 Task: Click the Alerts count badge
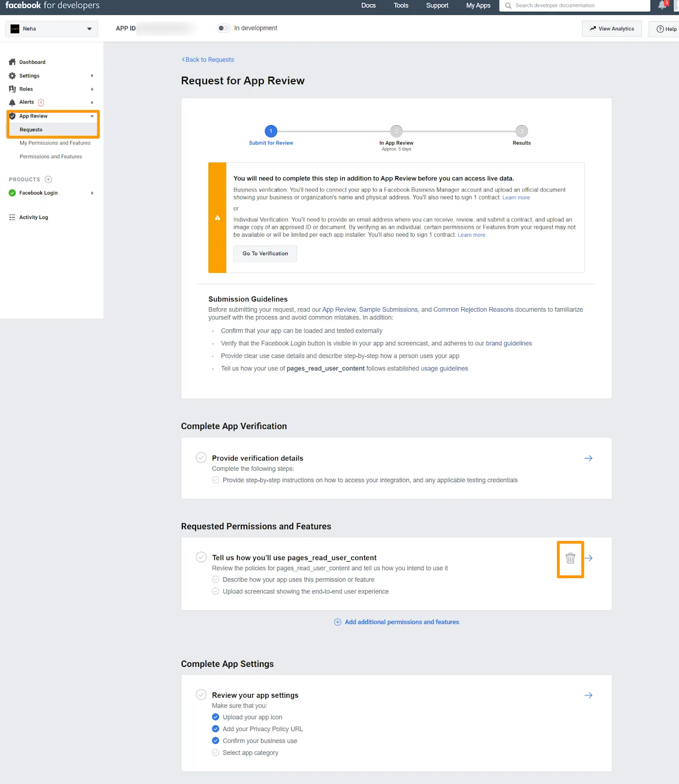(x=41, y=102)
